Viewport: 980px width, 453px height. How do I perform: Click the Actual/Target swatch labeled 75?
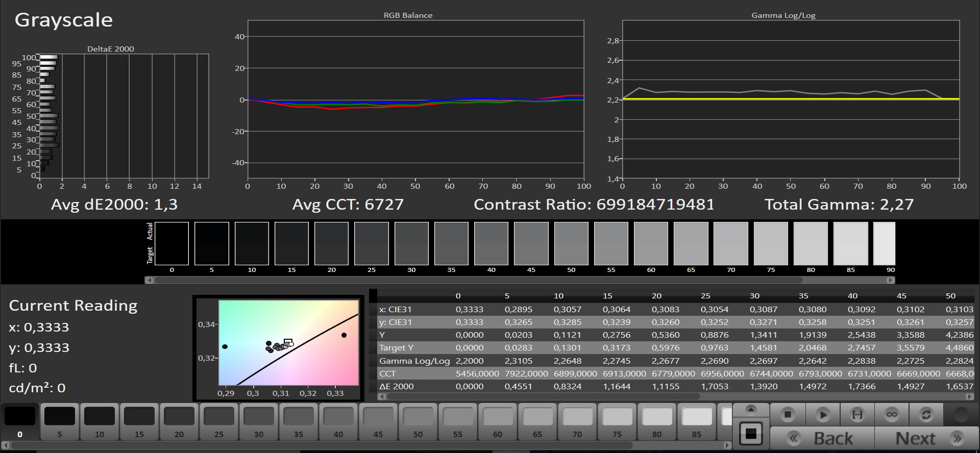[771, 243]
